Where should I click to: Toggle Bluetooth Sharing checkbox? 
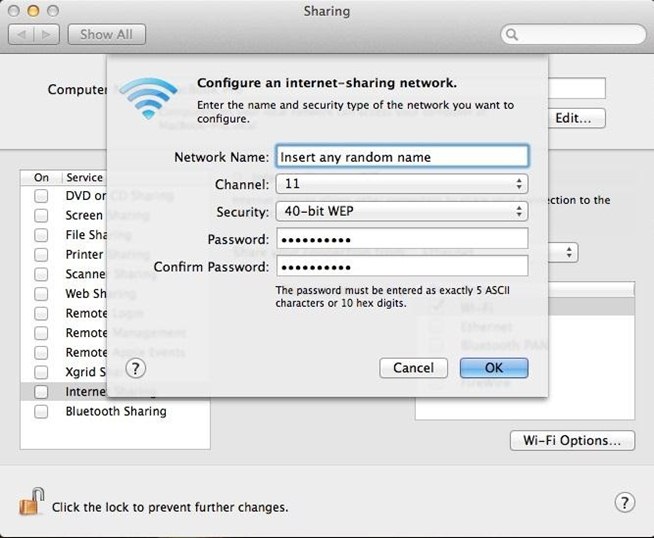41,412
